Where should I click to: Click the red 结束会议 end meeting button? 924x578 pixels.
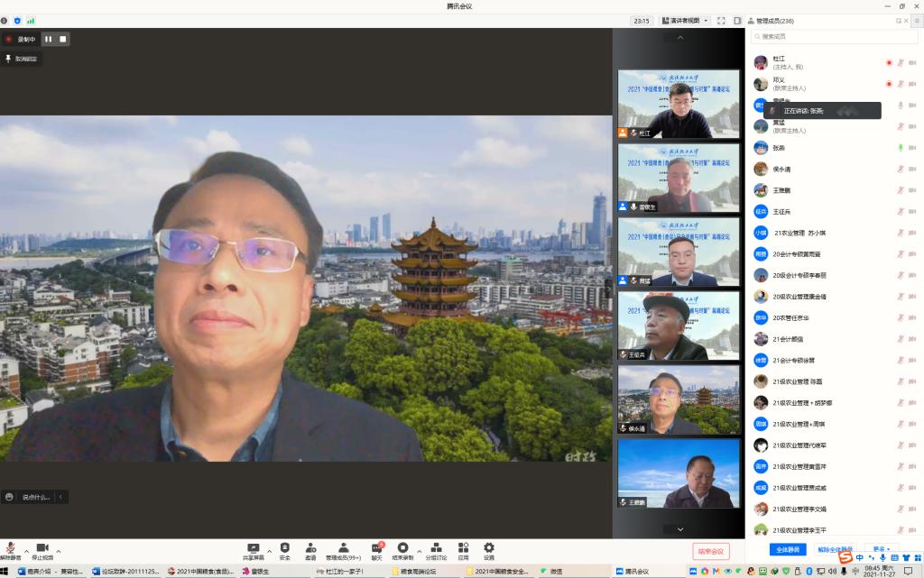click(710, 551)
